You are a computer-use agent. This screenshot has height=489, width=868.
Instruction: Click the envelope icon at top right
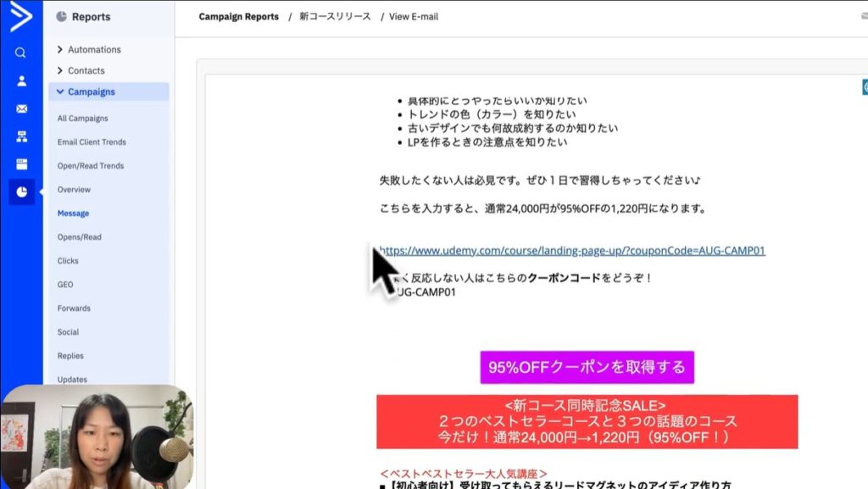864,16
